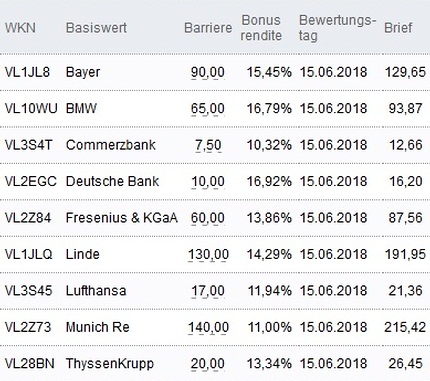Sort table by WKN column header
This screenshot has height=381, width=430.
[x=20, y=28]
